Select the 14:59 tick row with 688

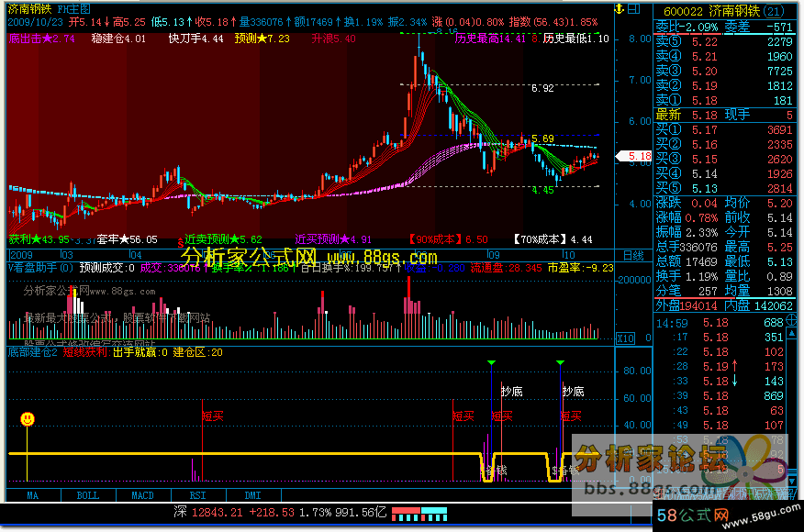click(720, 323)
